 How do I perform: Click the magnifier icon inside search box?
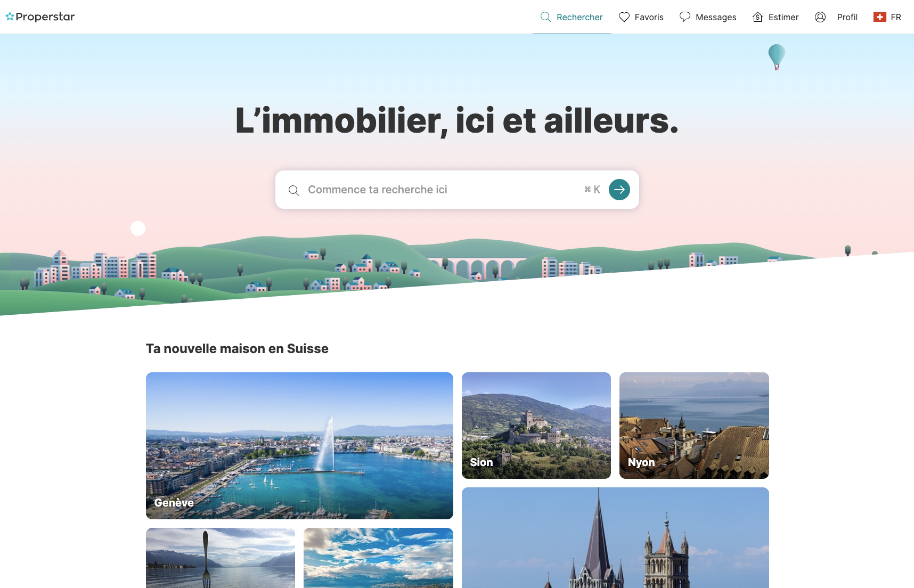(x=293, y=190)
